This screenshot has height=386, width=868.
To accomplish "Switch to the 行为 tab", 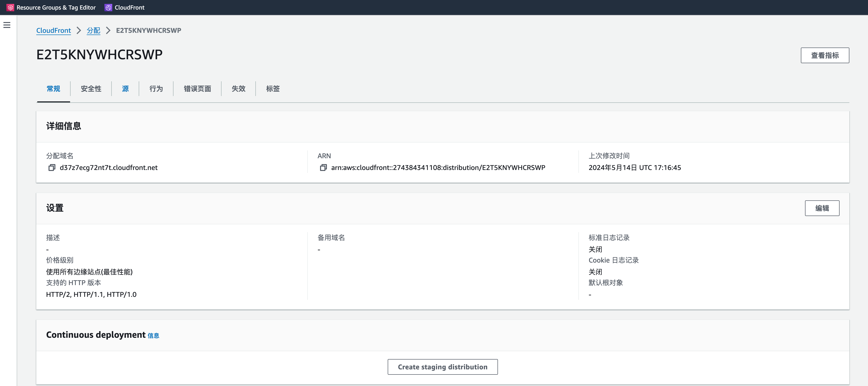I will 156,89.
